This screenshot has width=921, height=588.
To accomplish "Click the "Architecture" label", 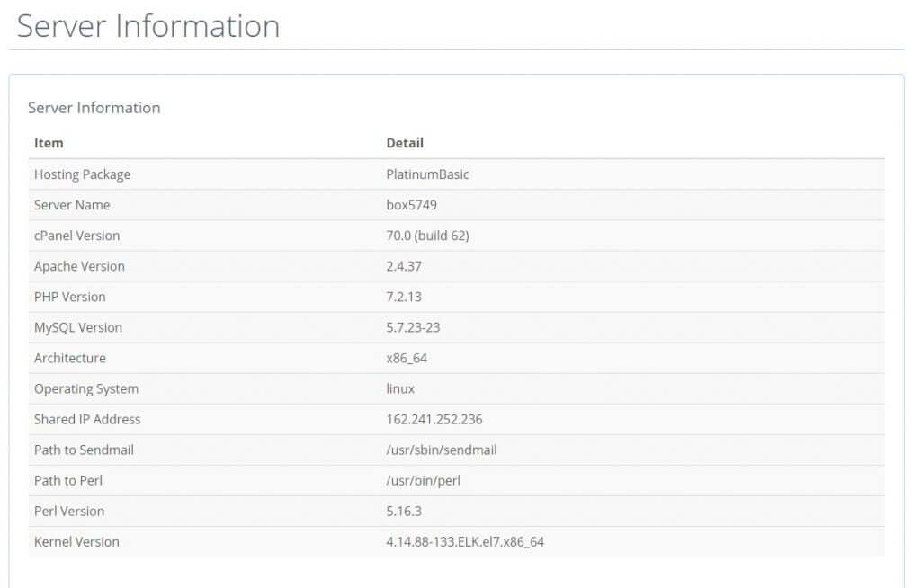I will pos(70,358).
